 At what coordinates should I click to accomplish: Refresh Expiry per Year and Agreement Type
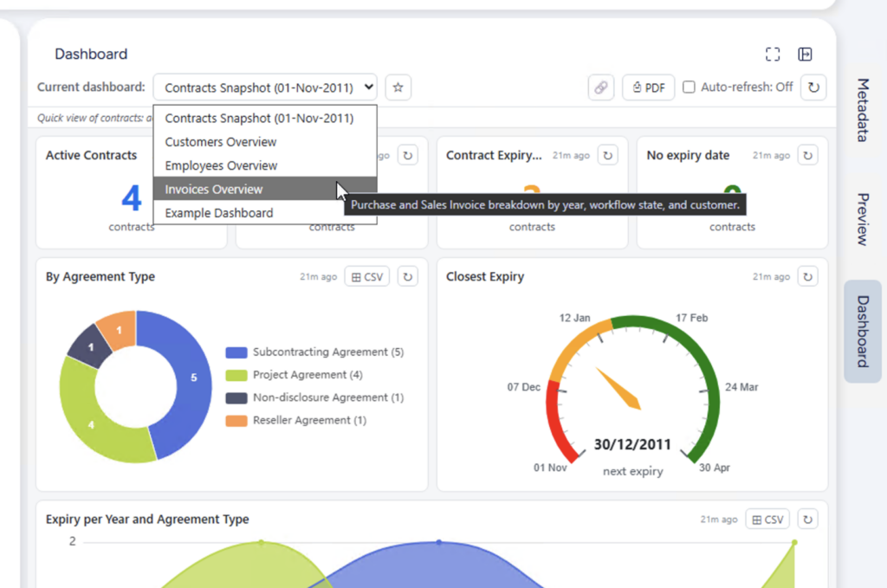tap(808, 520)
